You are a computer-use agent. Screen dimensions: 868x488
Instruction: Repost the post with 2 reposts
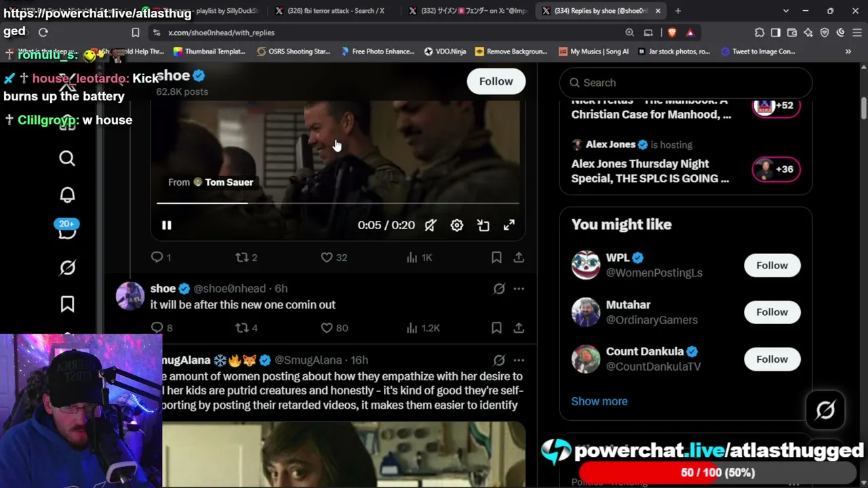point(246,258)
